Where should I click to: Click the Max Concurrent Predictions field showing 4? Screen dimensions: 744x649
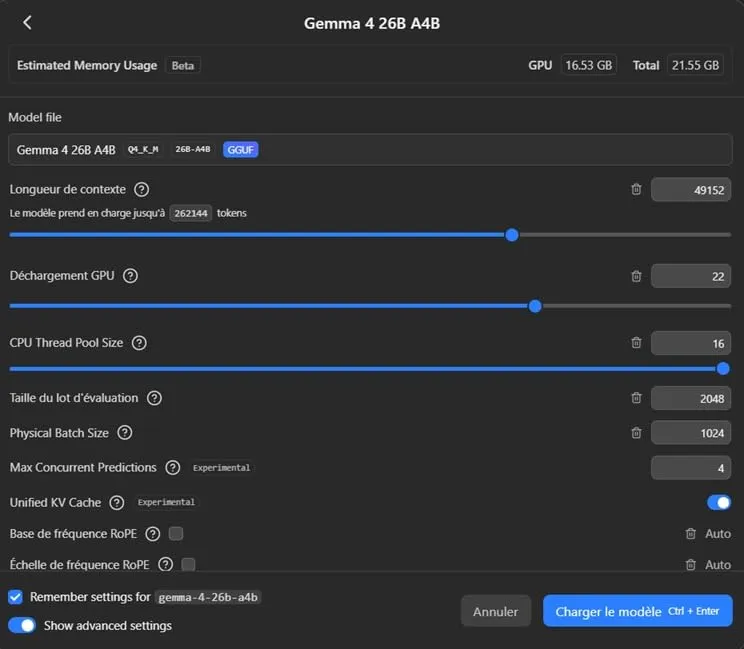coord(691,468)
